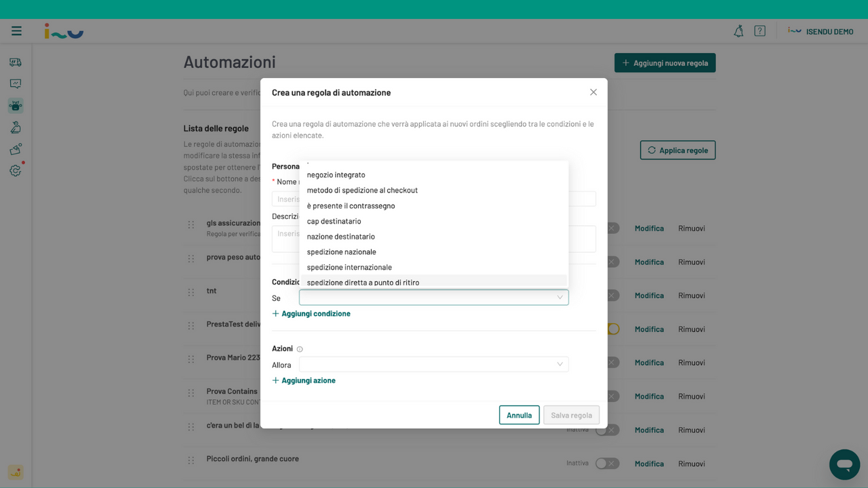Choose metodo di spedizione al checkout option
Viewport: 868px width, 488px height.
click(x=433, y=190)
